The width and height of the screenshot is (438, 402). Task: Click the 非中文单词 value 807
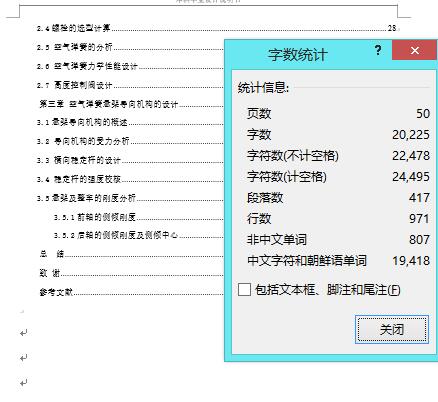coord(419,240)
